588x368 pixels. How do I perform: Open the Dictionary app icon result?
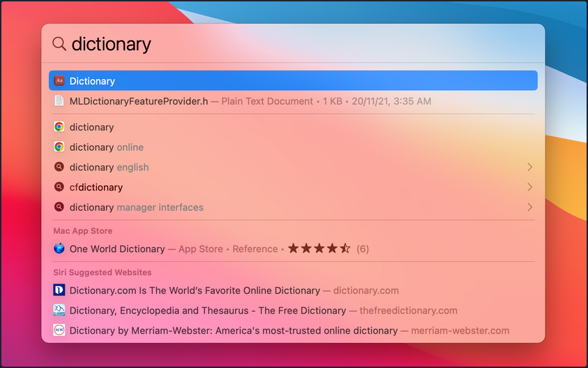[59, 81]
